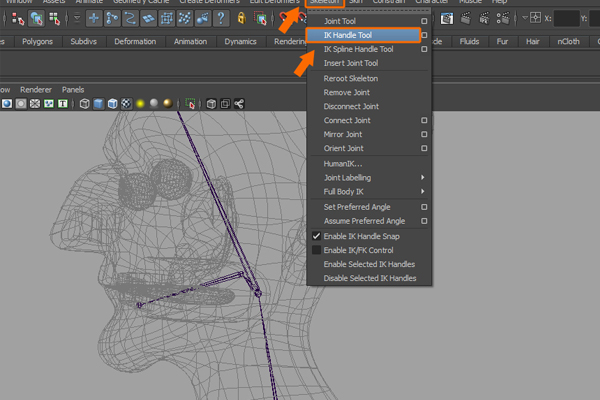Click the green-framed viewport toolbar icon

(49, 104)
